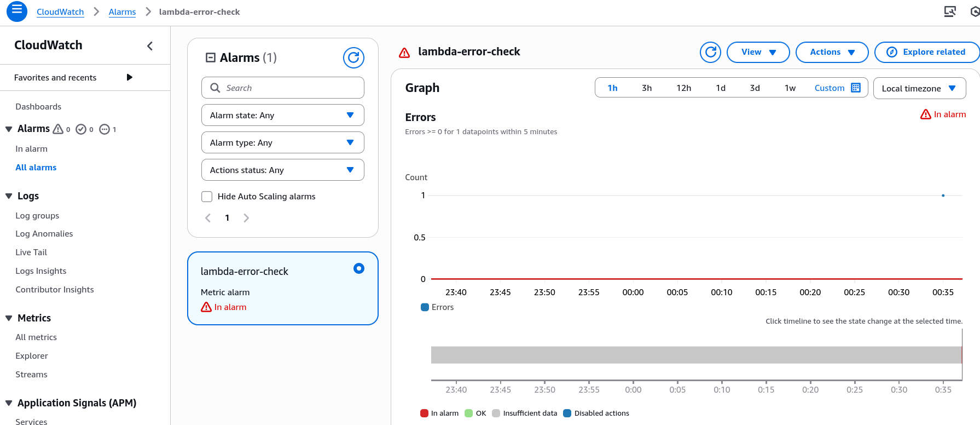Image resolution: width=980 pixels, height=425 pixels.
Task: Toggle the Errors legend color swatch
Action: (425, 307)
